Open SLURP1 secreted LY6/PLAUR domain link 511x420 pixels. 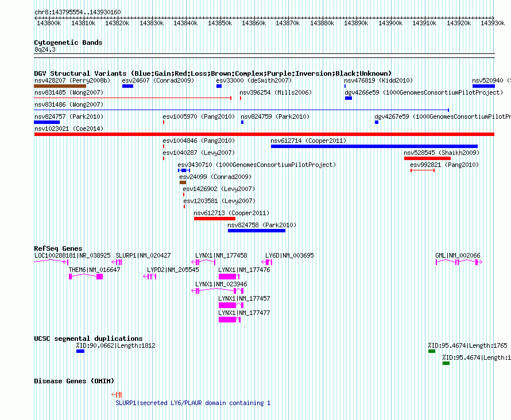(193, 403)
